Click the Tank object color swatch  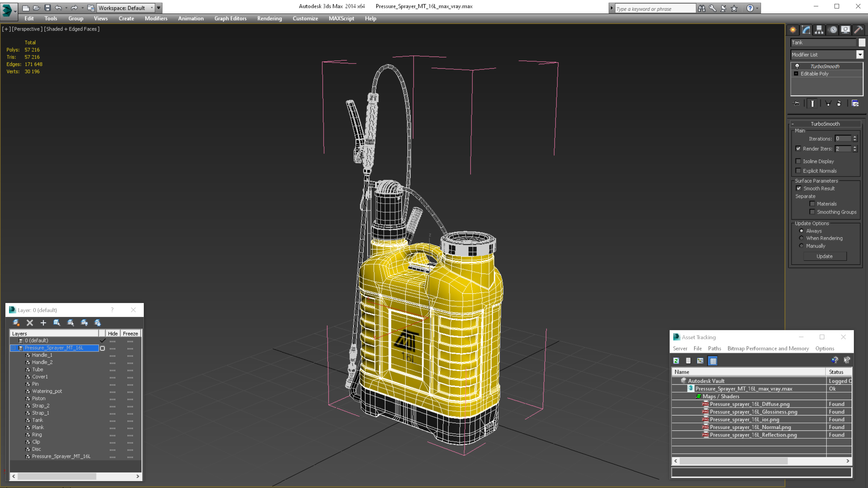862,42
